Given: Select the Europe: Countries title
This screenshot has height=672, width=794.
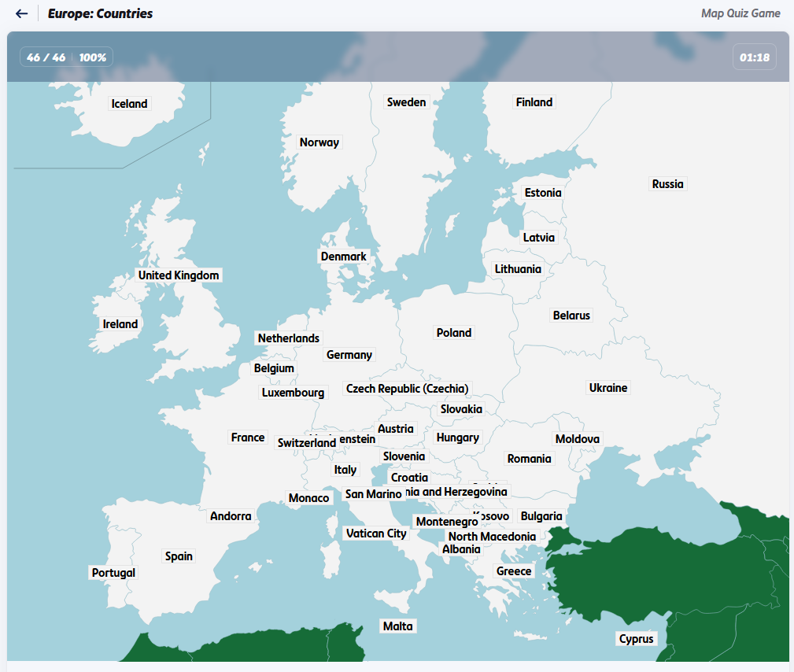Looking at the screenshot, I should click(x=100, y=13).
